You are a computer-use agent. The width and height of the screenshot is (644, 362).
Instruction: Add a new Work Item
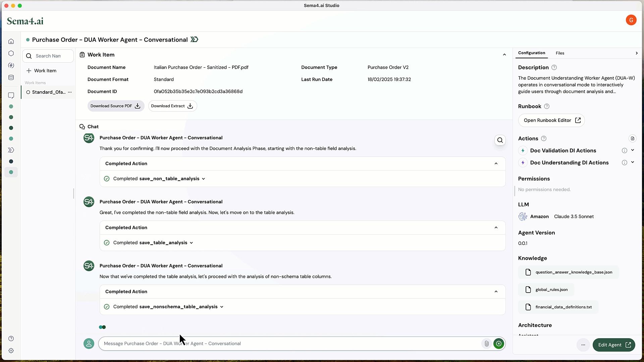coord(42,71)
